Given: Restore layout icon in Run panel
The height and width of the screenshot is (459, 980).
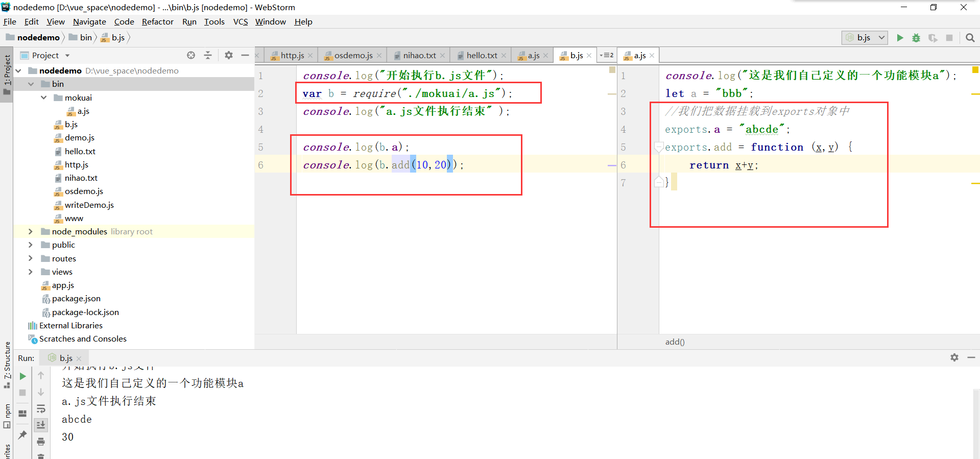Looking at the screenshot, I should 22,414.
